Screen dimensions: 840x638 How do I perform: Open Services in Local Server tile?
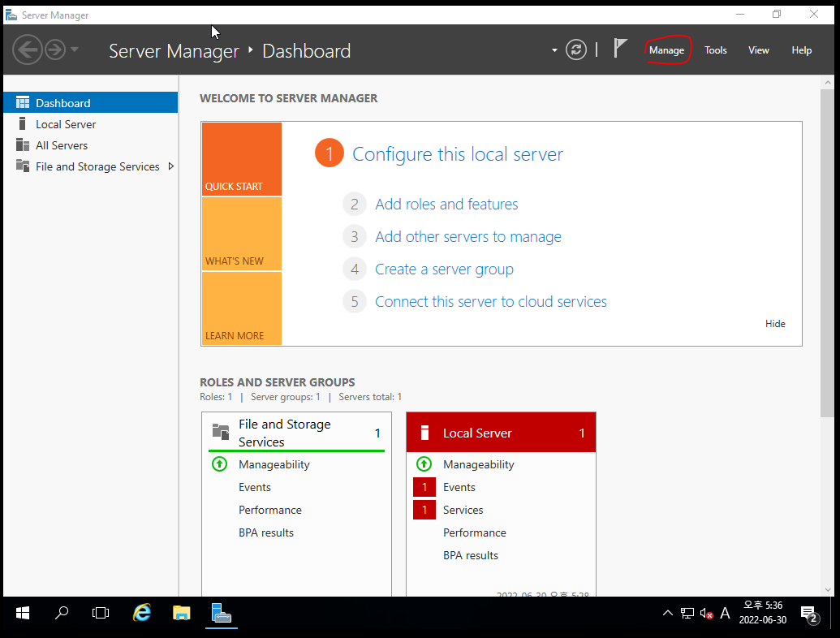(x=463, y=510)
